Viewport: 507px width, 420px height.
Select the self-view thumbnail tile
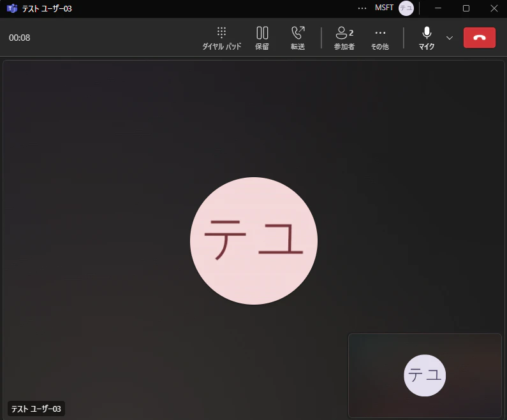pyautogui.click(x=425, y=375)
